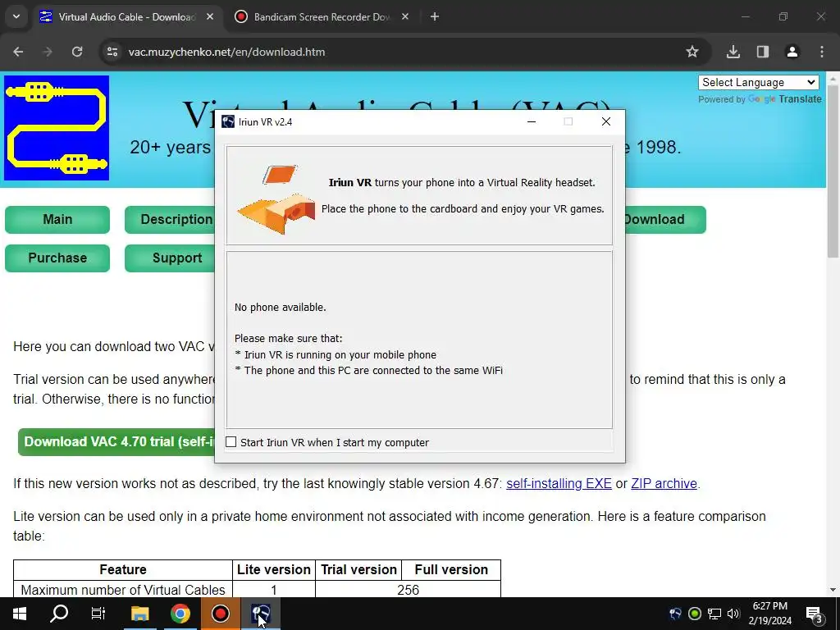Click the 256 table cell

click(x=408, y=589)
